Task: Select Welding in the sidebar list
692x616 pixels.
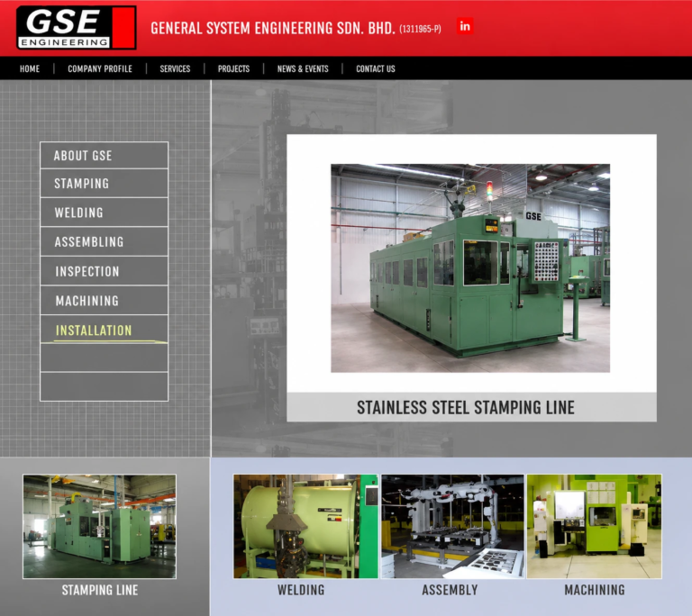Action: 105,213
